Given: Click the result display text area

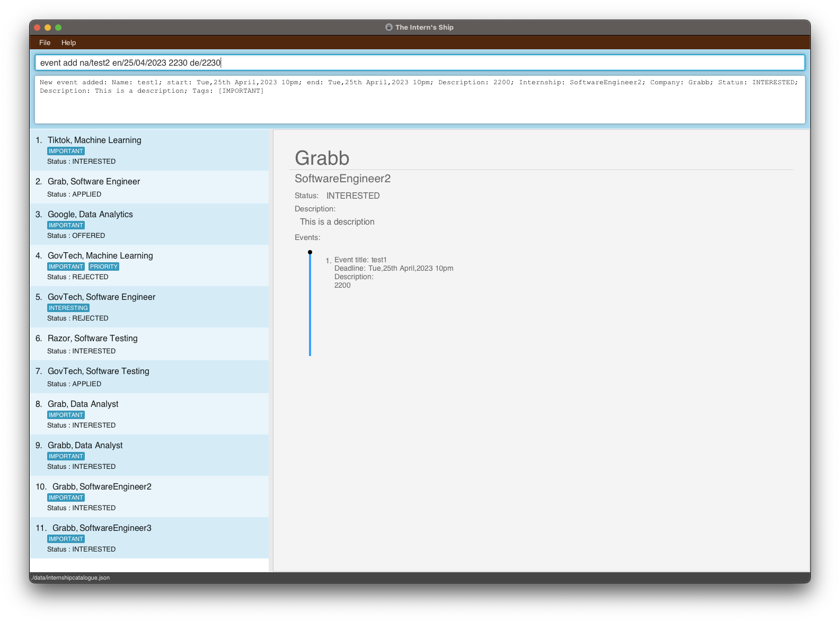Looking at the screenshot, I should (x=420, y=100).
